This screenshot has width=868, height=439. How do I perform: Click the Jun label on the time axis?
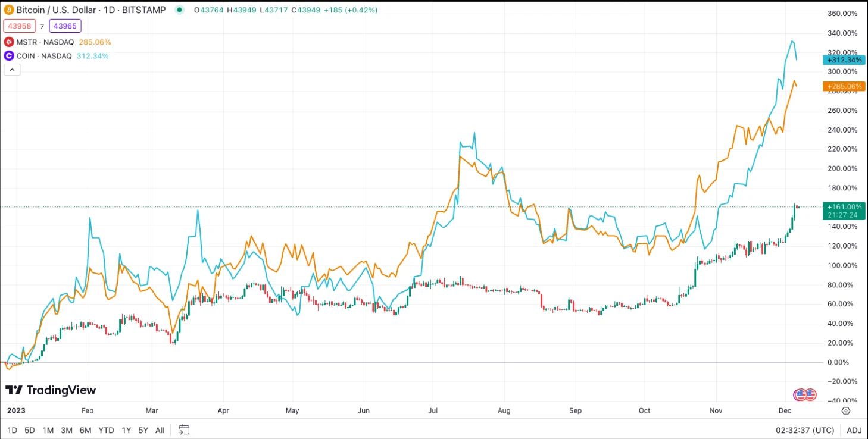click(x=364, y=410)
